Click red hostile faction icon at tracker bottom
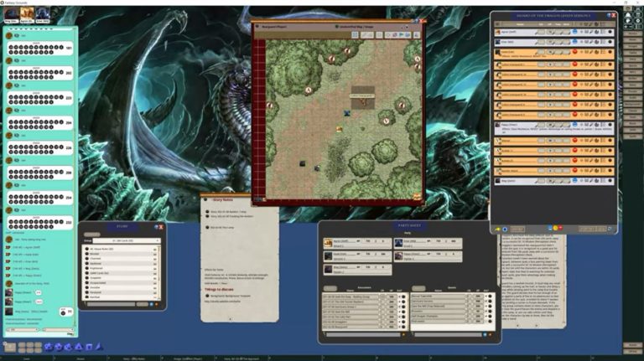Image resolution: width=644 pixels, height=361 pixels. 560,228
